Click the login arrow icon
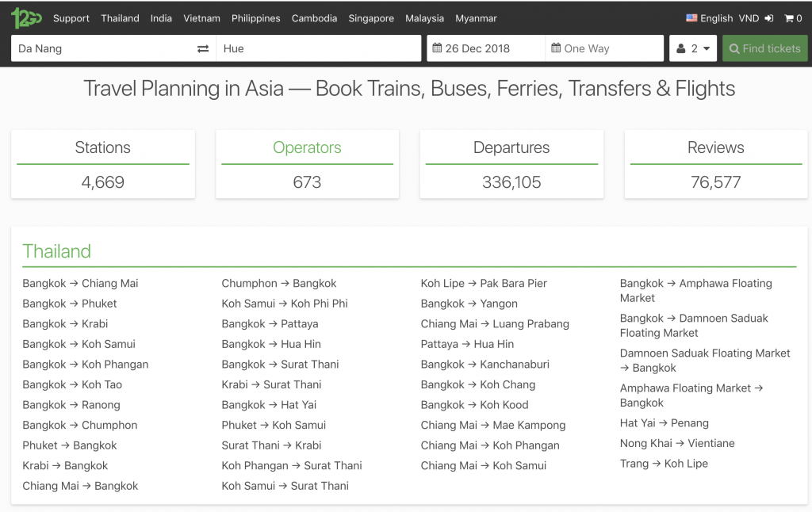Screen dimensions: 812x512 pyautogui.click(x=769, y=18)
